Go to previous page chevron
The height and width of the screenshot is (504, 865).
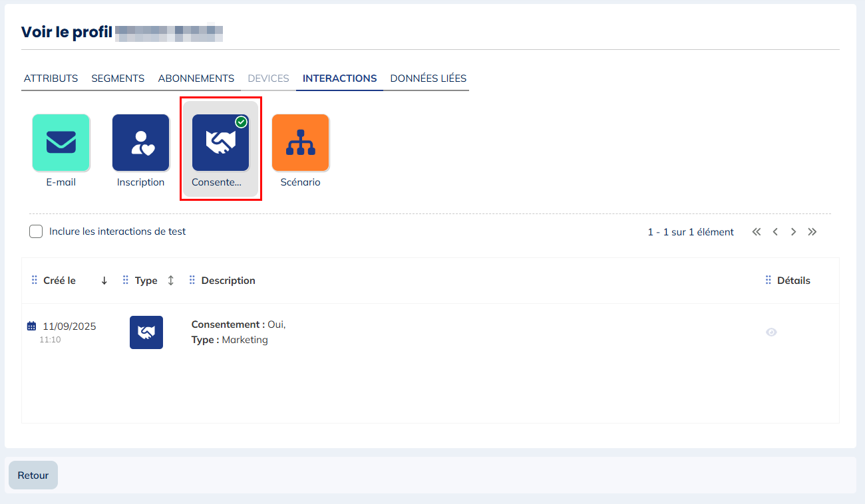[775, 232]
